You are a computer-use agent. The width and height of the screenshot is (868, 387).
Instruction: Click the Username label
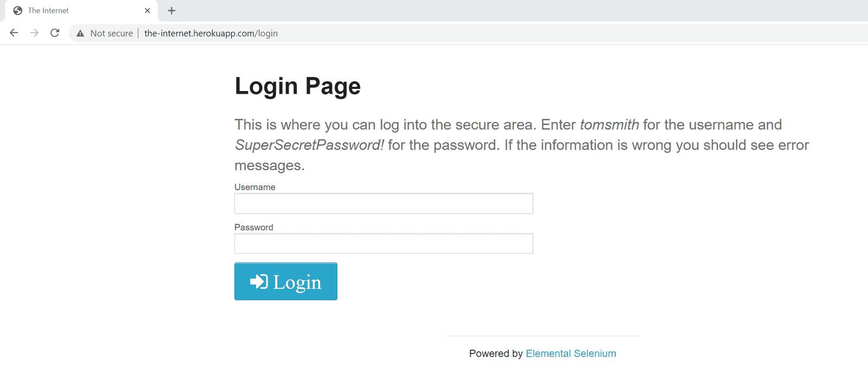(x=254, y=187)
